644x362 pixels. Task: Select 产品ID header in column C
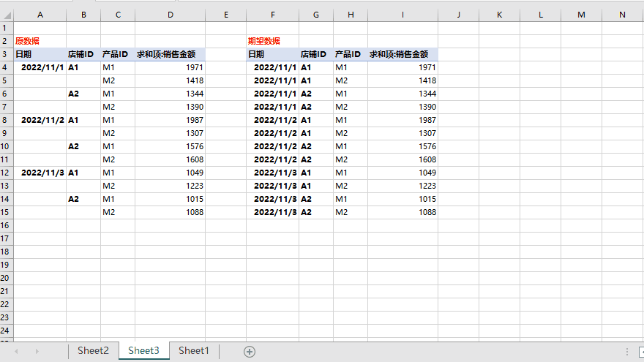(x=118, y=54)
